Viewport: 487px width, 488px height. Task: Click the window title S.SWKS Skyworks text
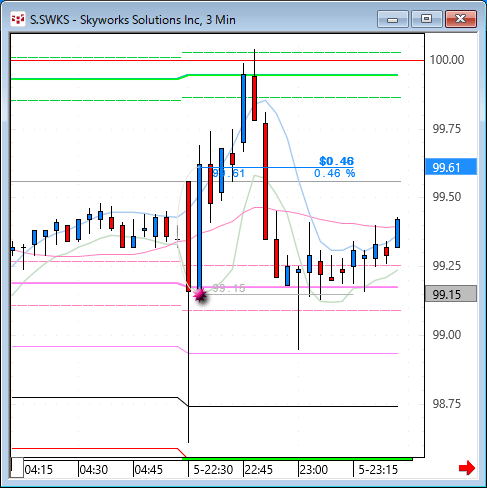pyautogui.click(x=133, y=20)
